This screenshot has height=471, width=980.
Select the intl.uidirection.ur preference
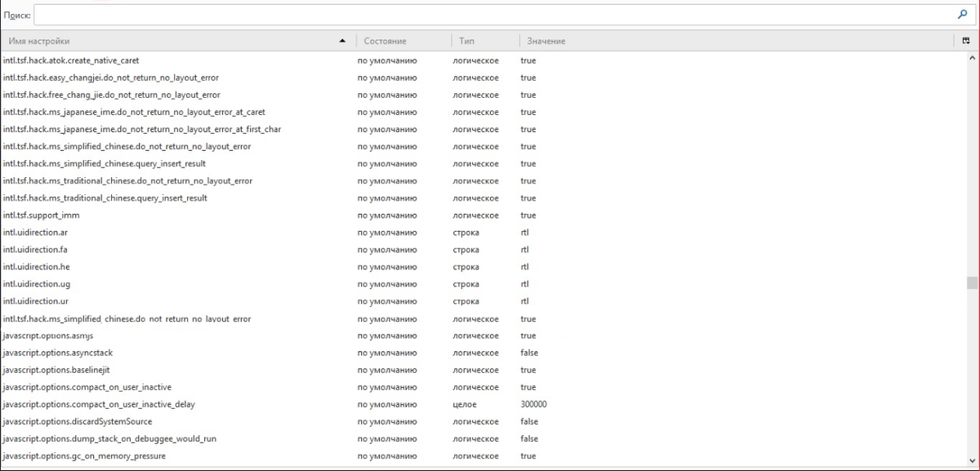tap(483, 301)
